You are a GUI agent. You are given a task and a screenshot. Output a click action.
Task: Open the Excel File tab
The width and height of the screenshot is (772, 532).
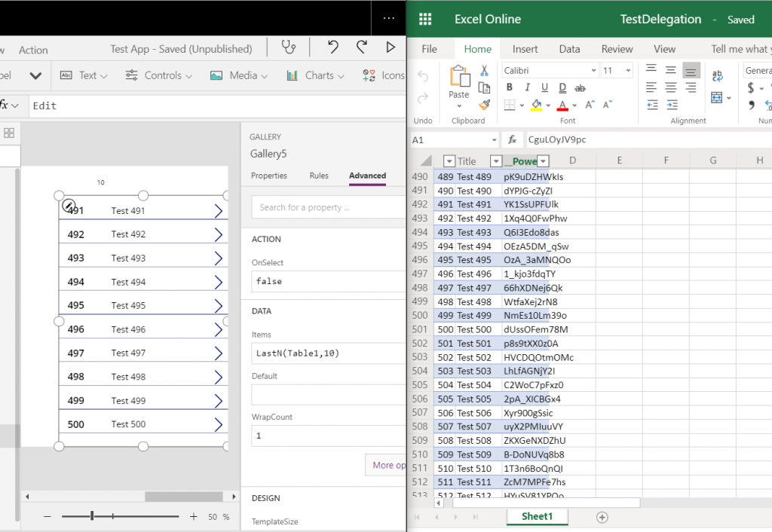click(x=429, y=49)
